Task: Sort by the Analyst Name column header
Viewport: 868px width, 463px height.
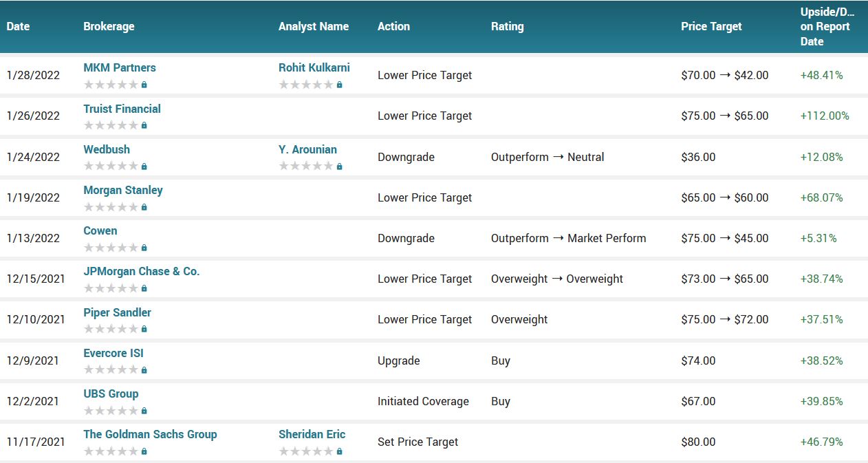Action: tap(314, 27)
